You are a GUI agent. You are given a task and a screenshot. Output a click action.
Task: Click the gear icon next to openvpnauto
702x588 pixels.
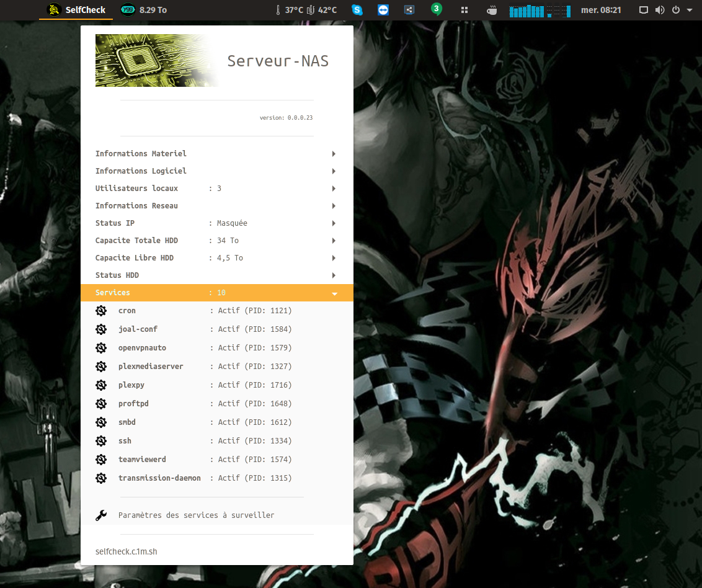(x=101, y=348)
